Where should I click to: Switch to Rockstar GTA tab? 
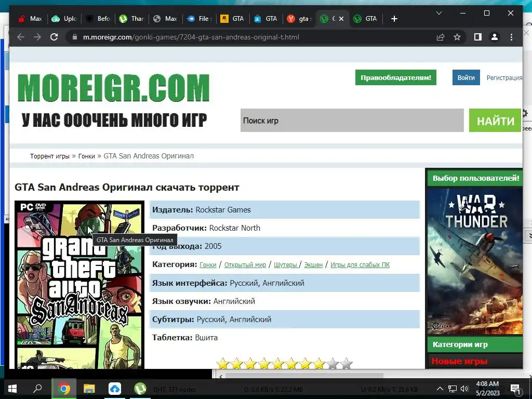tap(233, 19)
